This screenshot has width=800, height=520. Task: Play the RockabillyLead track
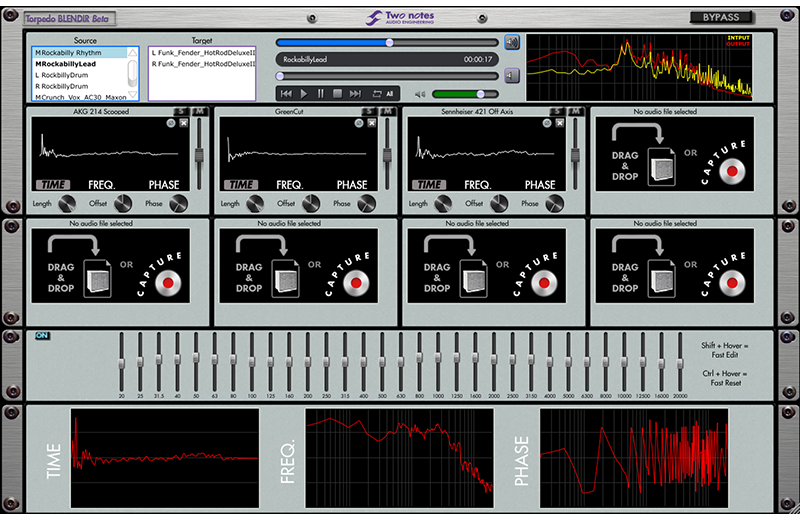tap(304, 94)
